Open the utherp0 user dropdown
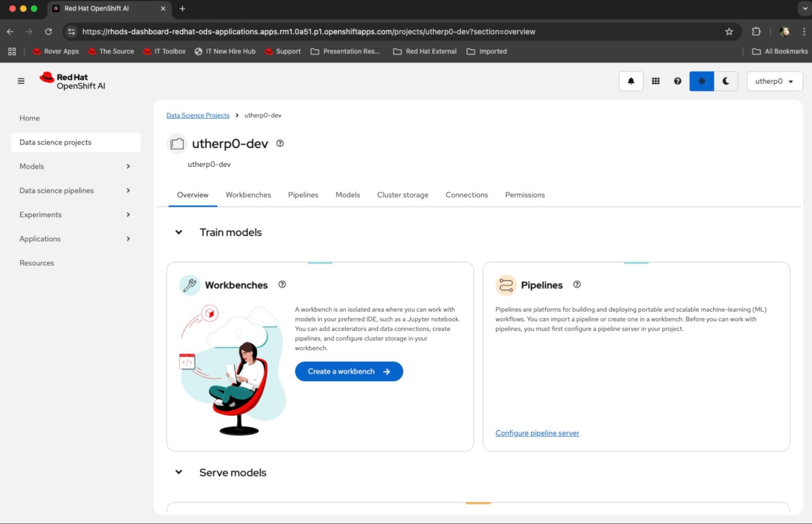The width and height of the screenshot is (812, 524). point(774,81)
